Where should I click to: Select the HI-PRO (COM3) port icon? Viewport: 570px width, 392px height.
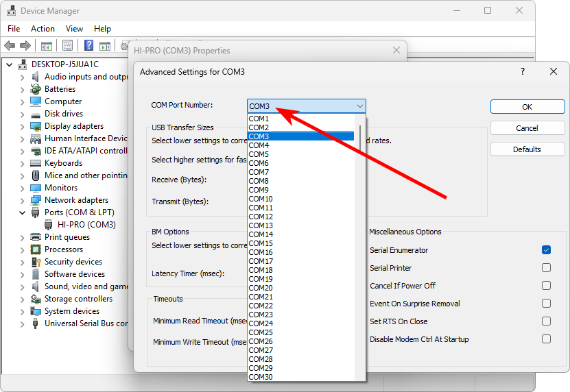(x=49, y=225)
